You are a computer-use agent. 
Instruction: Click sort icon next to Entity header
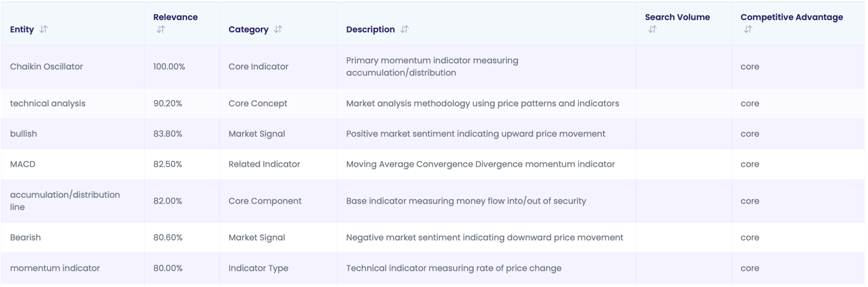pyautogui.click(x=44, y=29)
